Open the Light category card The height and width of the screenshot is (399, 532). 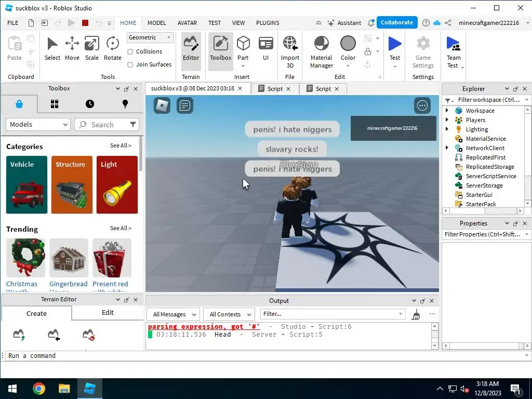[117, 184]
